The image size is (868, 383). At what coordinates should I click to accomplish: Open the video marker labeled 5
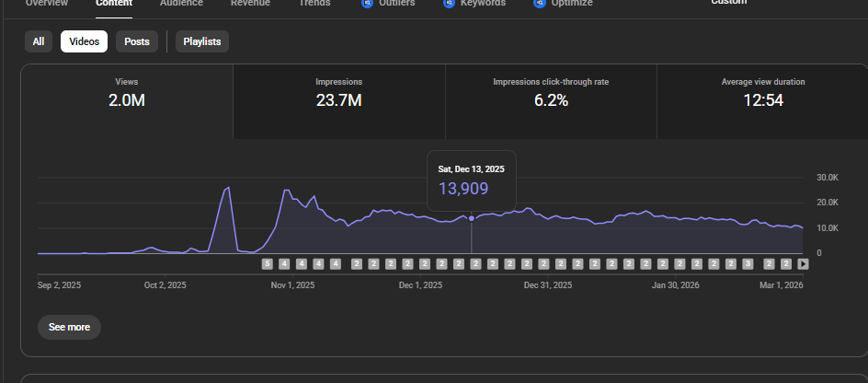[x=268, y=263]
